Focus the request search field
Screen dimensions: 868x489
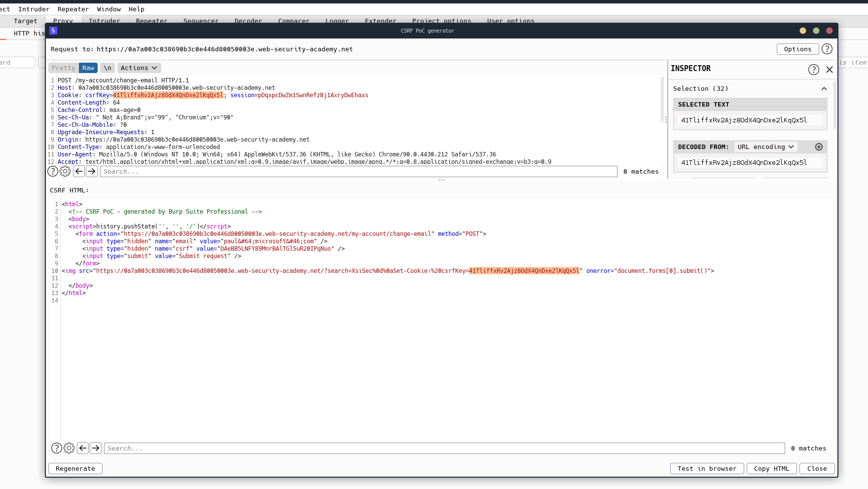click(x=359, y=171)
